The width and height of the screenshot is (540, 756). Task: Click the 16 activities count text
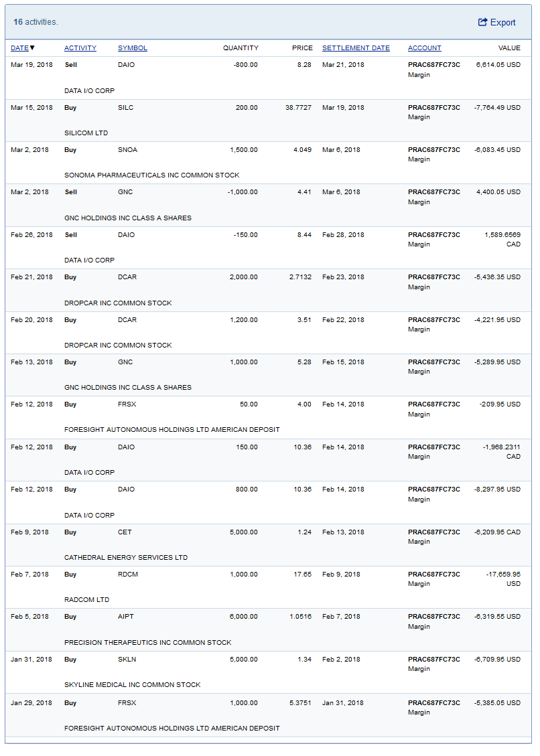point(36,22)
